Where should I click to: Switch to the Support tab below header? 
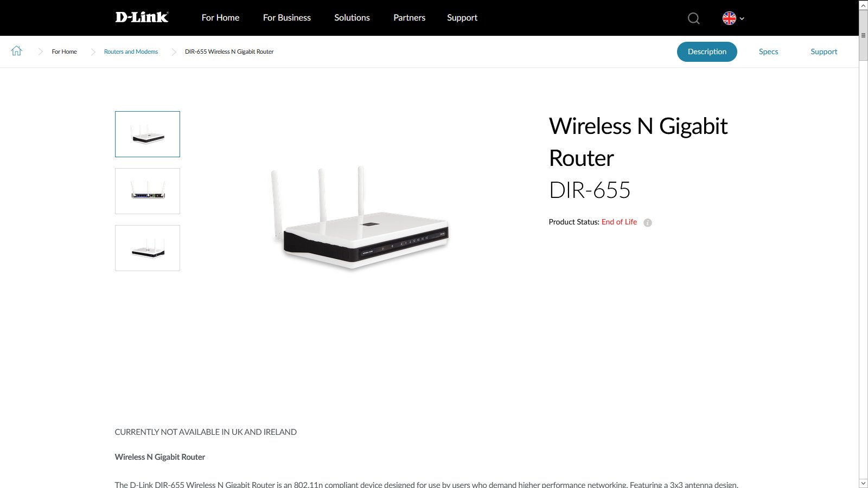pyautogui.click(x=824, y=52)
